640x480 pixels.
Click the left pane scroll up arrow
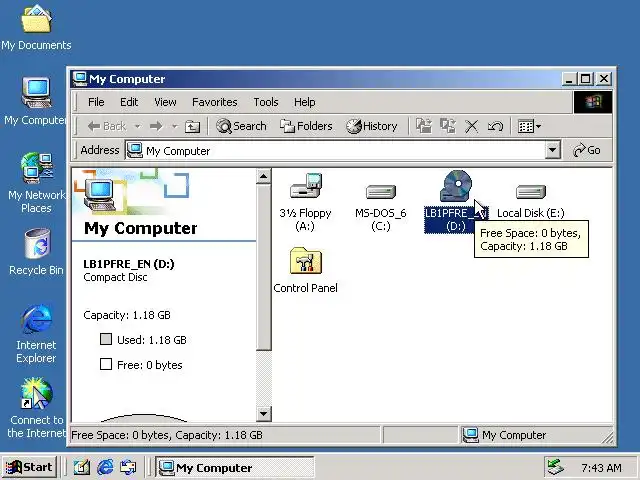click(x=263, y=176)
